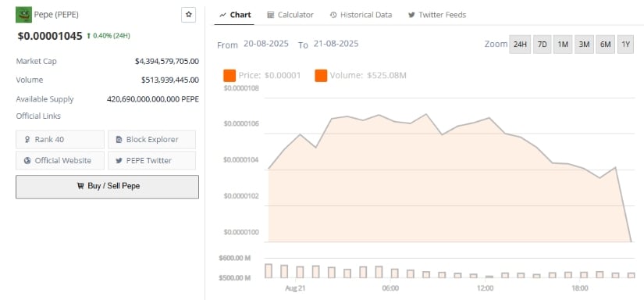Set chart zoom to 1Y
This screenshot has width=644, height=300.
point(625,45)
